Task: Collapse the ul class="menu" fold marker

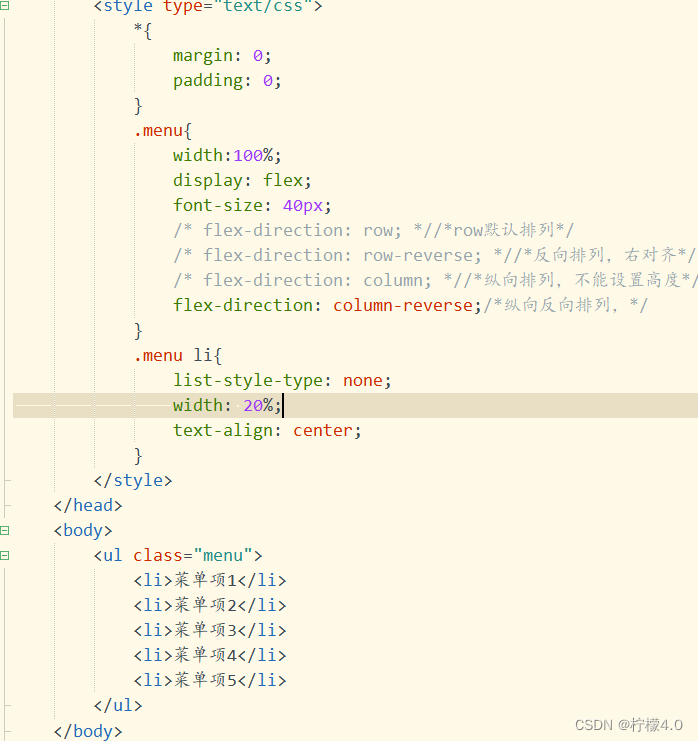Action: 4,556
